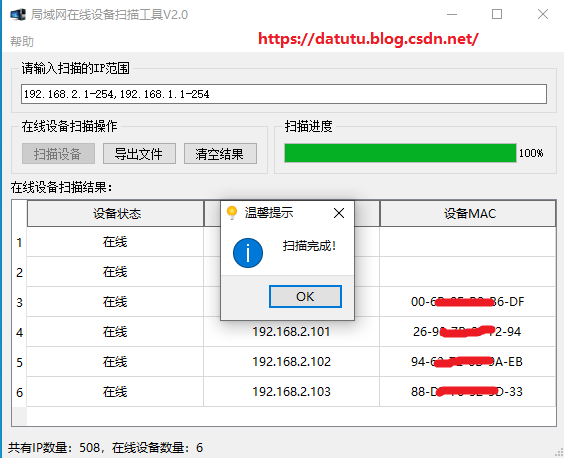The height and width of the screenshot is (458, 564).
Task: Select the 192.168.2.103 cell
Action: pos(291,392)
